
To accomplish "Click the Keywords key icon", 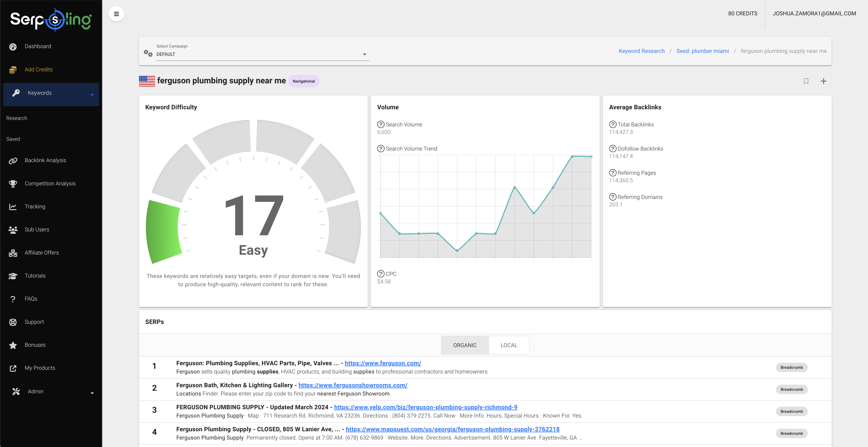I will (x=16, y=93).
